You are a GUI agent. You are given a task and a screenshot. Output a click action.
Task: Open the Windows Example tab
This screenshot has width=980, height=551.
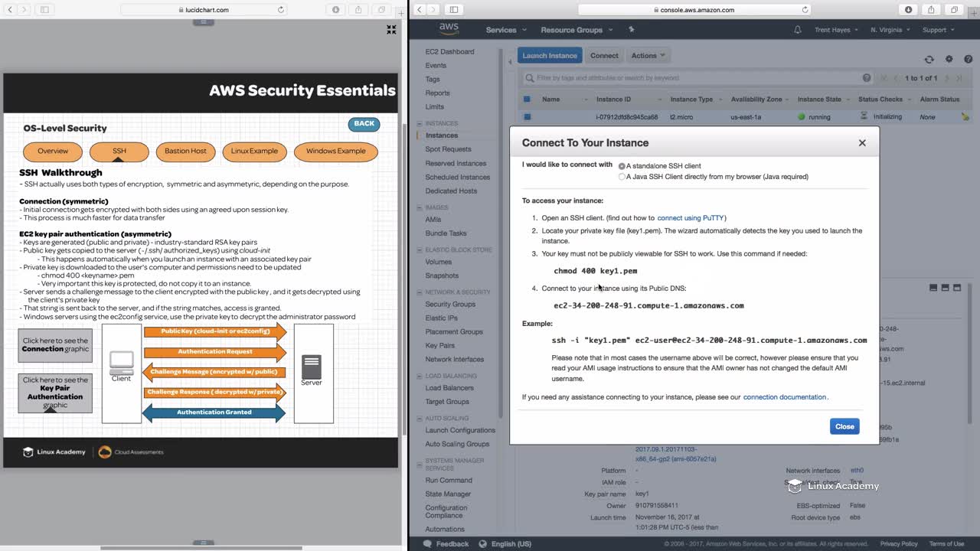point(335,152)
